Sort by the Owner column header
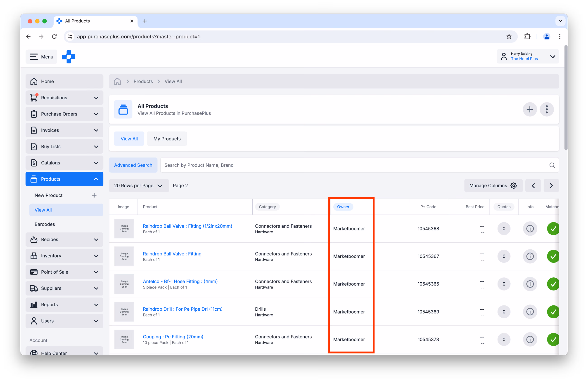Viewport: 588px width, 382px height. (x=343, y=207)
